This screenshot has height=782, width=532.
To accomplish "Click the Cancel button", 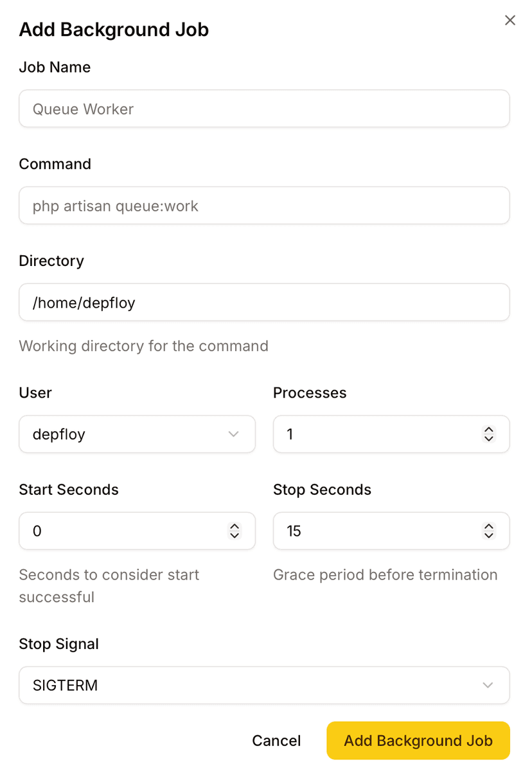I will click(x=276, y=740).
